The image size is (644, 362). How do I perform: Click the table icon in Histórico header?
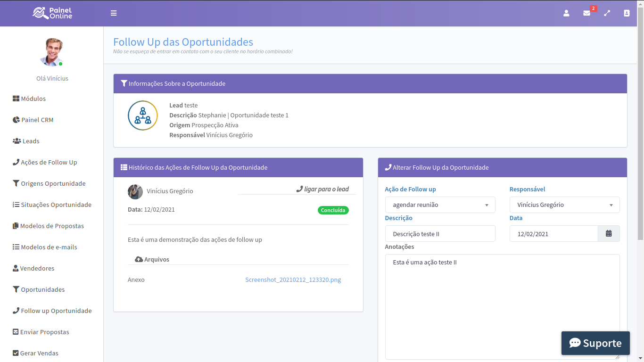coord(124,167)
